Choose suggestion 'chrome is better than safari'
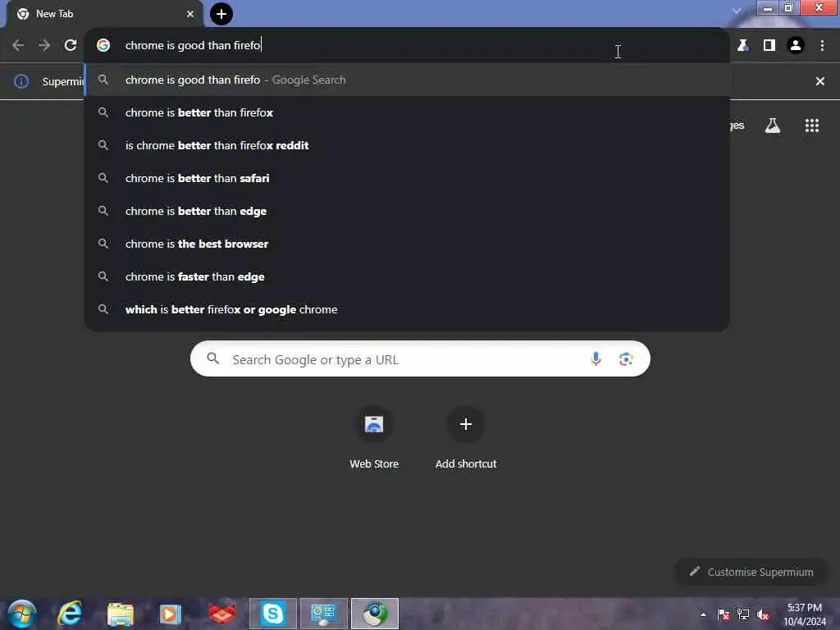The height and width of the screenshot is (630, 840). [x=407, y=178]
